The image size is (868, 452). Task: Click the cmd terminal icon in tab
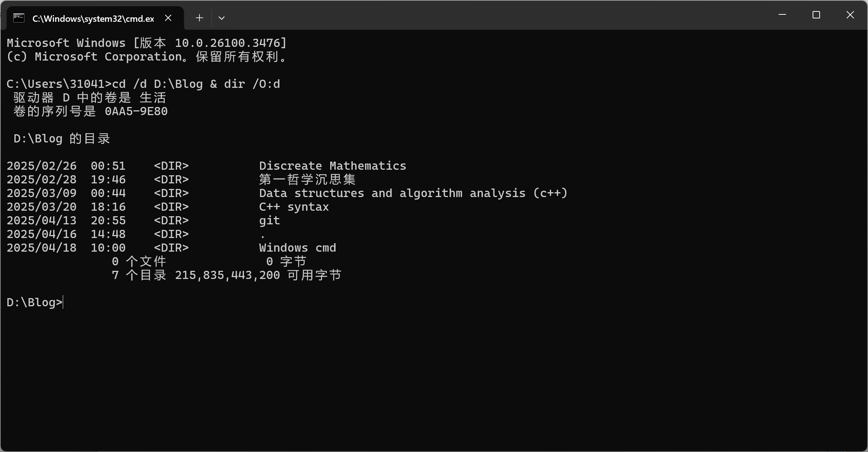click(x=19, y=18)
